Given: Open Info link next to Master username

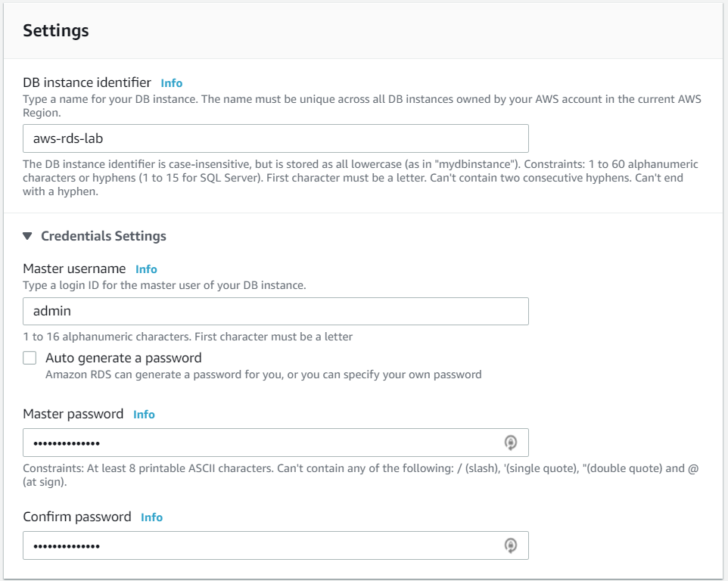Looking at the screenshot, I should click(146, 269).
